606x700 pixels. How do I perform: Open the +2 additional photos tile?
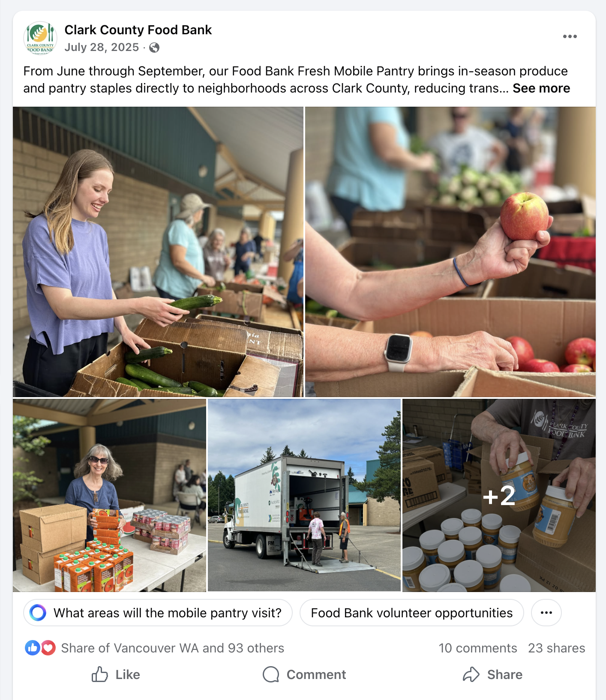click(499, 496)
